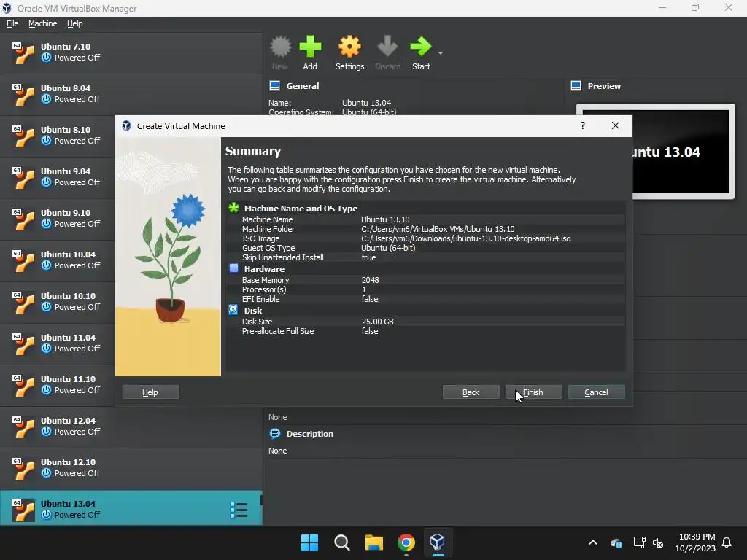The height and width of the screenshot is (560, 747).
Task: Open the Help menu in menu bar
Action: coord(75,23)
